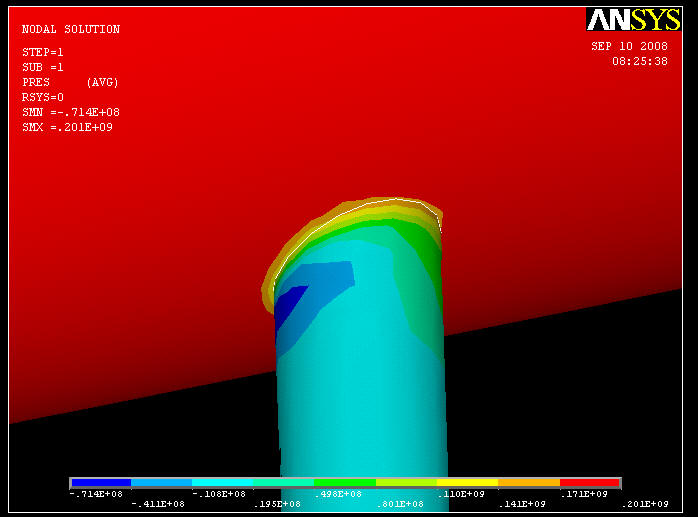
Task: Click the legend value '.171E+09'
Action: 584,494
